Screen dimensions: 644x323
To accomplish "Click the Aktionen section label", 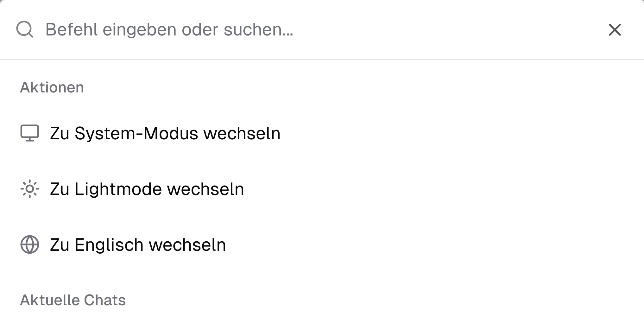I will (52, 87).
